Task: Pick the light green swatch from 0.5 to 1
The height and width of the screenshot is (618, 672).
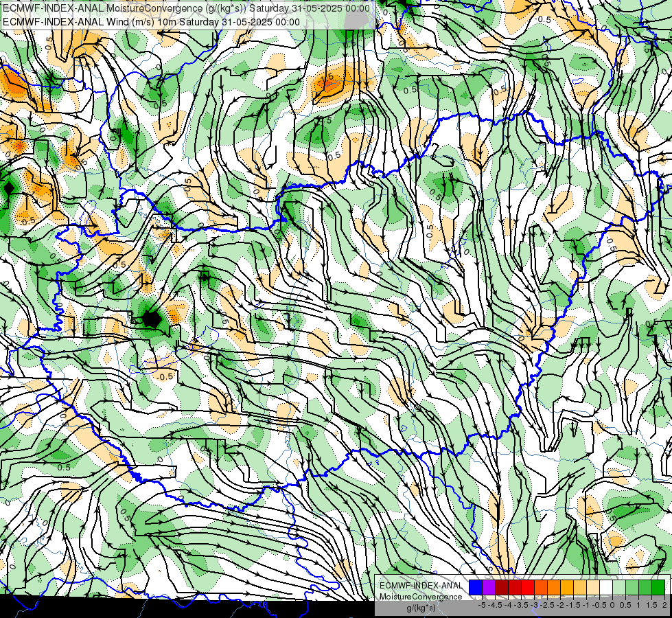Action: coord(632,587)
